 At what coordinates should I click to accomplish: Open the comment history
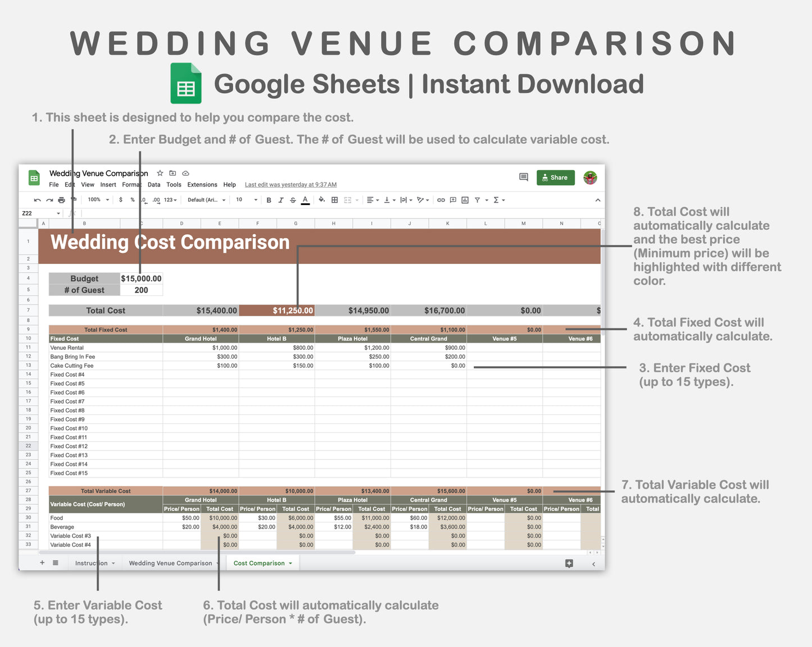pos(523,177)
